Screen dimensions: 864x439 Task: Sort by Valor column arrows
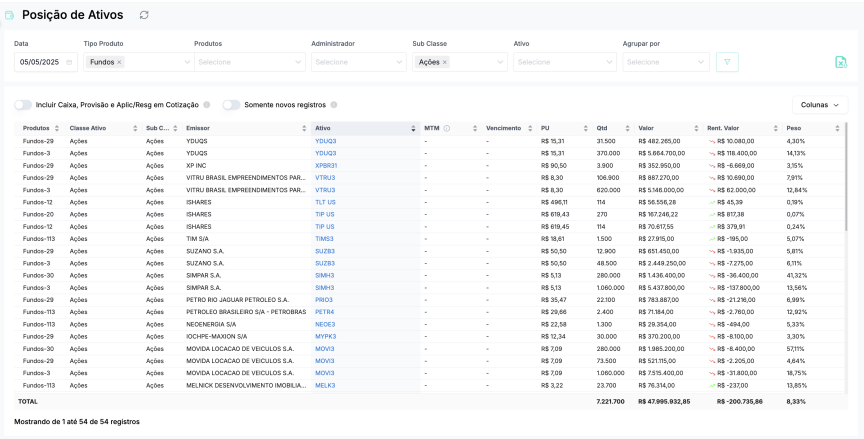696,128
